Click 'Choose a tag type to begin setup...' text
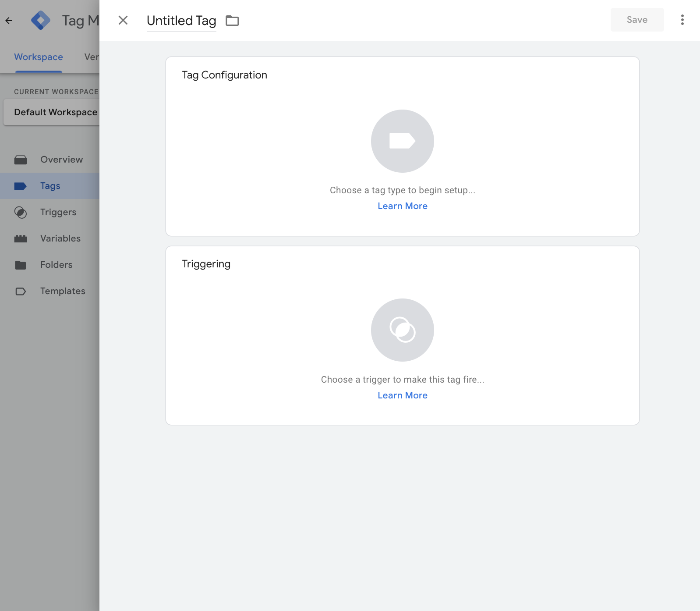This screenshot has height=611, width=700. [402, 190]
